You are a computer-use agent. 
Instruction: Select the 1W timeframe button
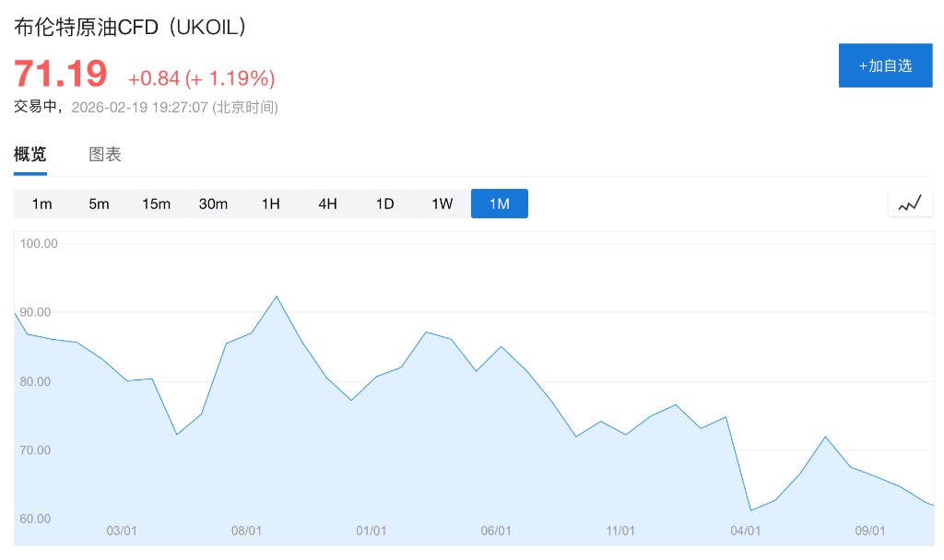pos(442,204)
